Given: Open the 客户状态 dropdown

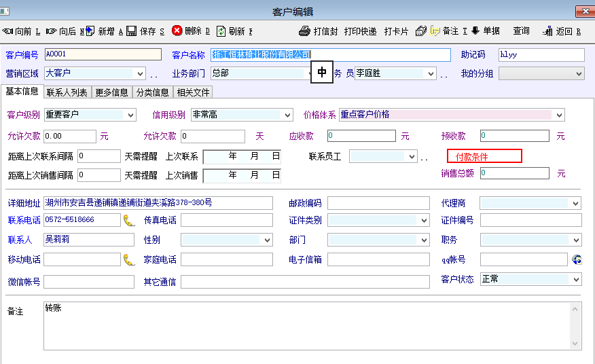Looking at the screenshot, I should coord(576,279).
